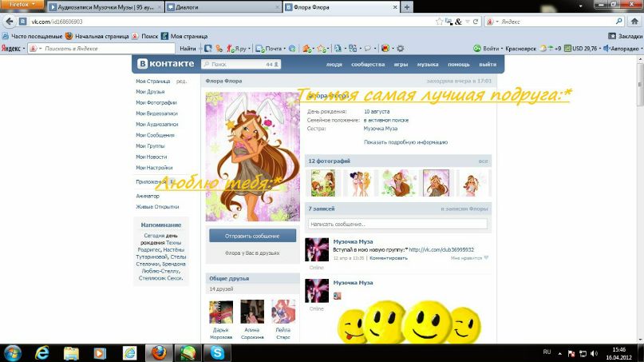Click the volume icon in system tray
Image resolution: width=644 pixels, height=362 pixels.
tap(594, 353)
